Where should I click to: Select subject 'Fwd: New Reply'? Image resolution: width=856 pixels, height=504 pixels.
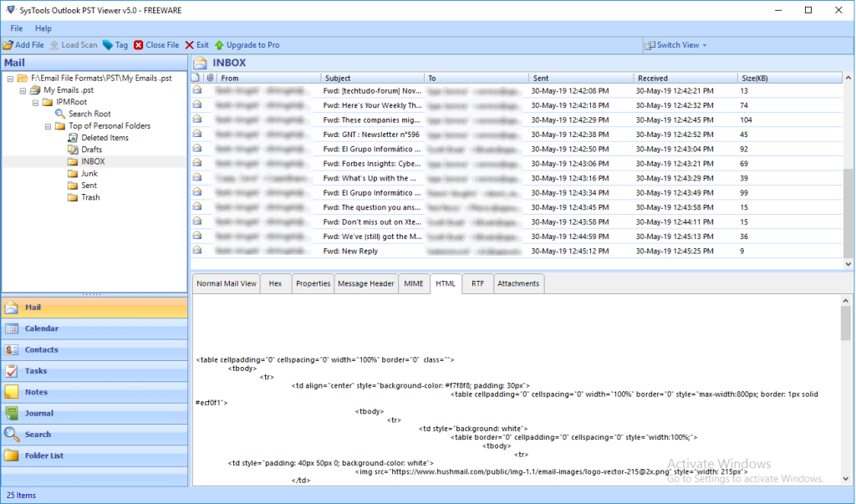(x=350, y=252)
